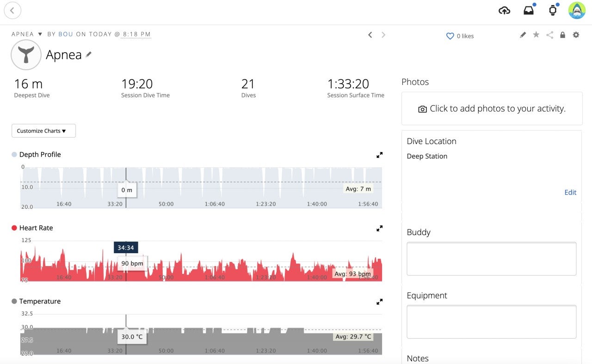
Task: Open the inbox notifications tray
Action: point(529,10)
